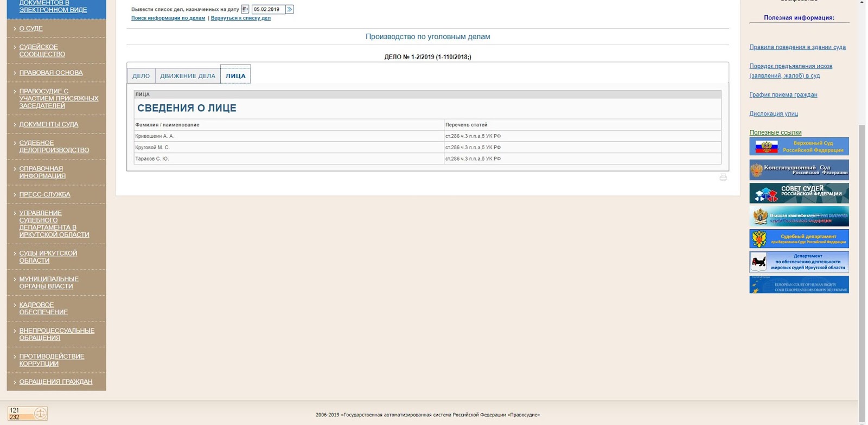Open Constitutional Court banner
The width and height of the screenshot is (868, 425).
[799, 170]
